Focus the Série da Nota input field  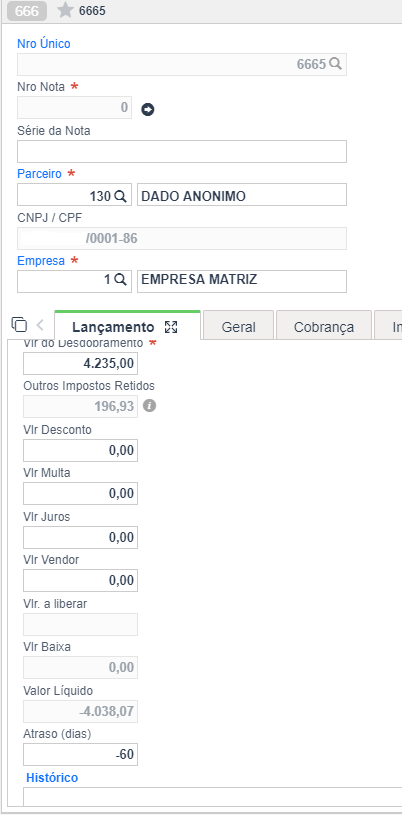[x=182, y=151]
